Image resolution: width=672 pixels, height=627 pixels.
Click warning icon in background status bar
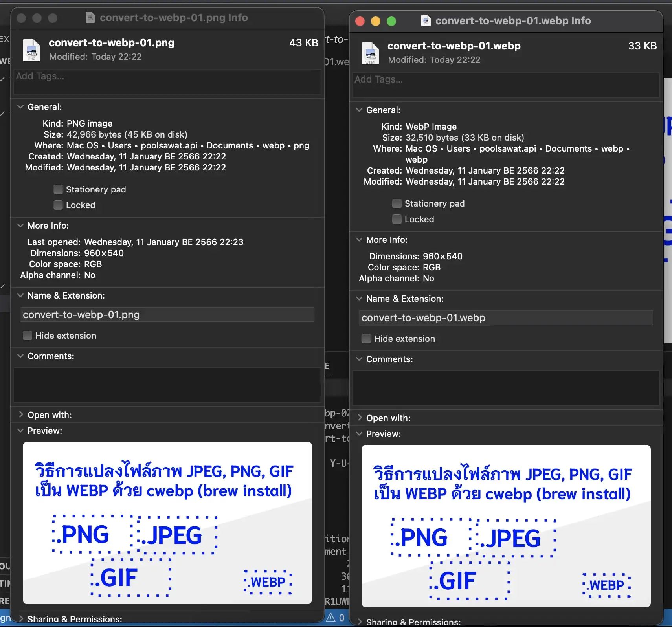point(331,617)
